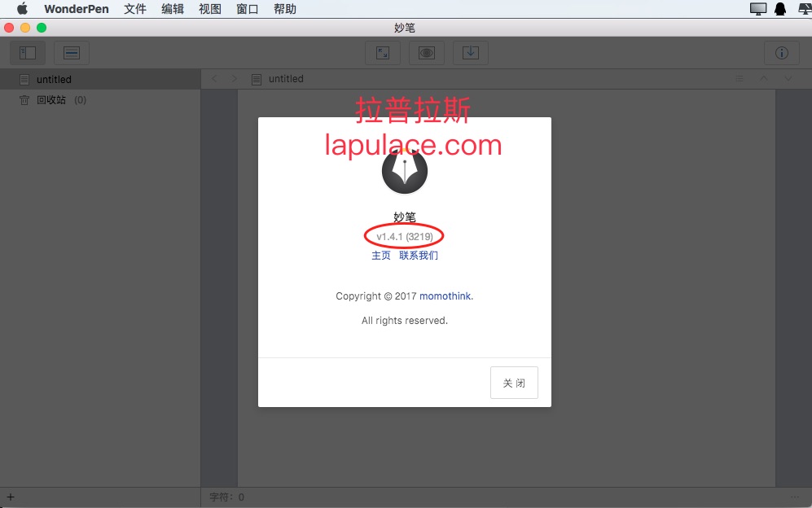This screenshot has height=508, width=812.
Task: Open the Apple menu
Action: (22, 9)
